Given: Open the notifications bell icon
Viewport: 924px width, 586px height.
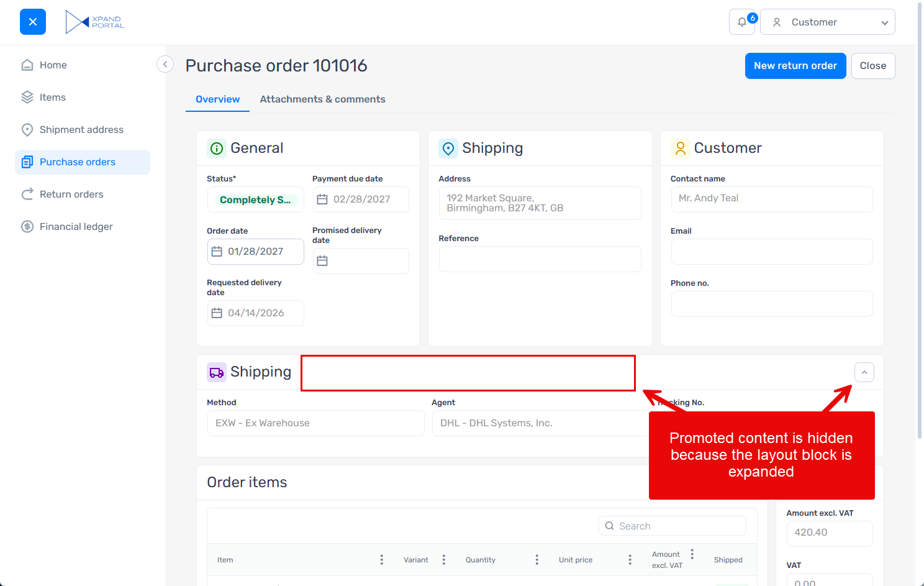Looking at the screenshot, I should click(742, 22).
